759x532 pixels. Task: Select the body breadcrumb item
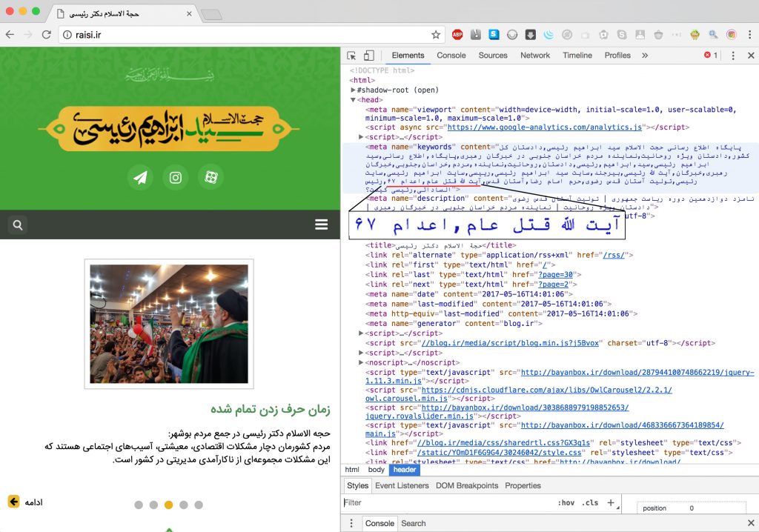[376, 470]
